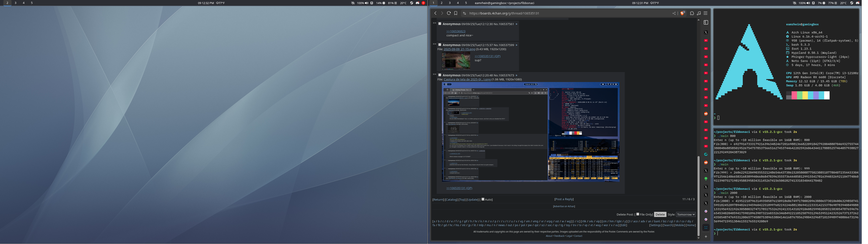Switch to workspace 4 on left monitor bar
868x244 pixels.
point(24,3)
